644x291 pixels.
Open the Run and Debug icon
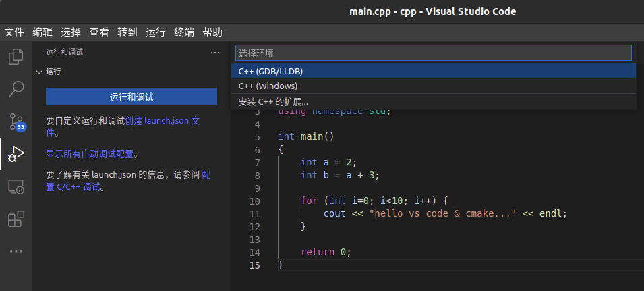[16, 154]
